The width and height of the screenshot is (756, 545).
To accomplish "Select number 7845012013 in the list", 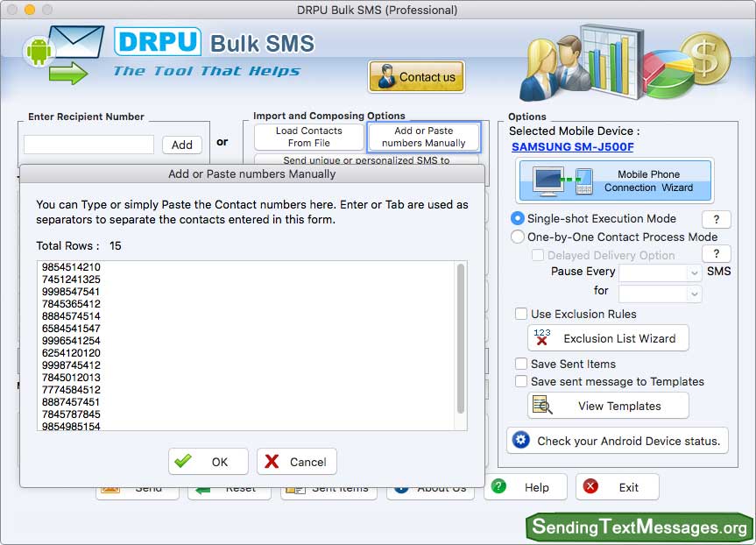I will pos(71,378).
